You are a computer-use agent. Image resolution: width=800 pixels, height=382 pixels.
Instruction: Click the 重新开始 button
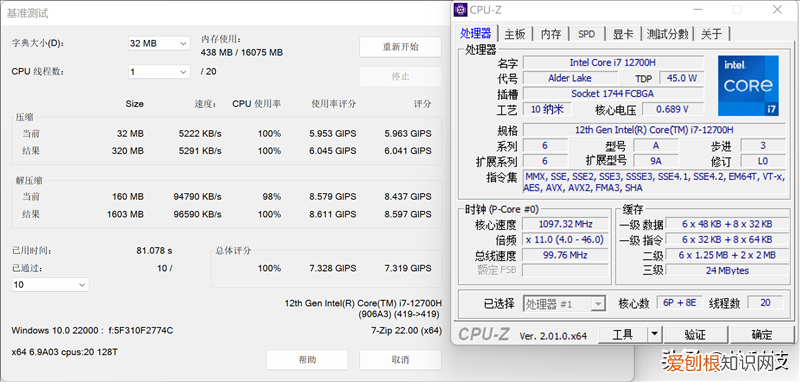pos(401,47)
